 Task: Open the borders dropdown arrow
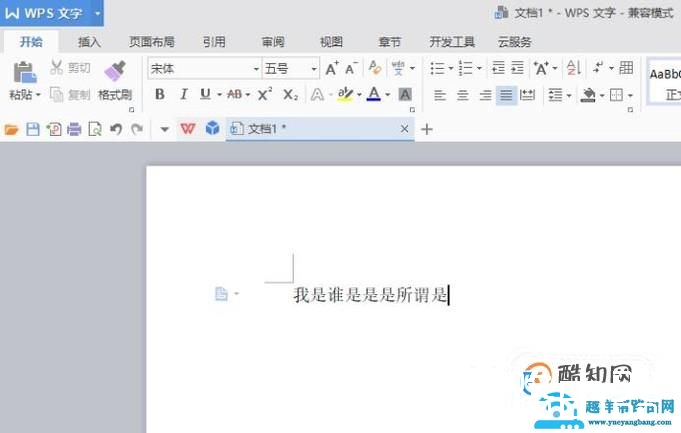pos(630,95)
